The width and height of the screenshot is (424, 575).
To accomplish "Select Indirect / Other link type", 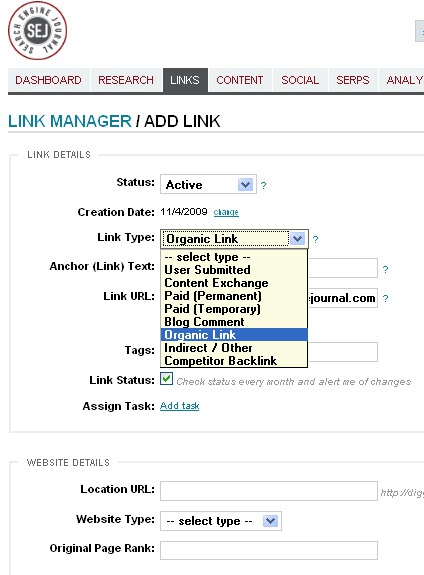I will point(234,348).
